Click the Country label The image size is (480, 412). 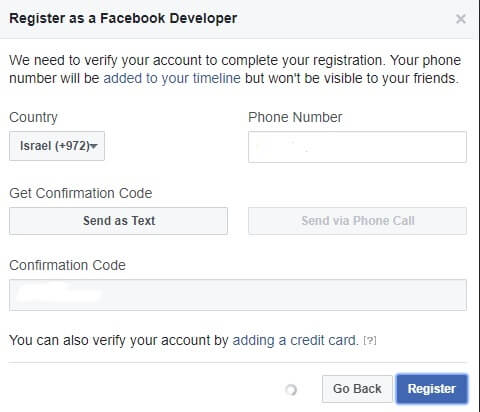pyautogui.click(x=33, y=118)
